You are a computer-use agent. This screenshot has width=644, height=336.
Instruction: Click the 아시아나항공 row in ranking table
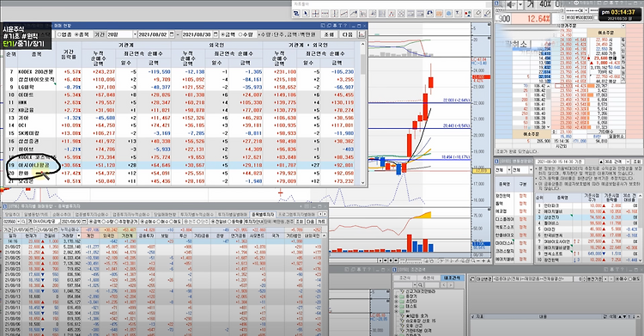coord(182,165)
